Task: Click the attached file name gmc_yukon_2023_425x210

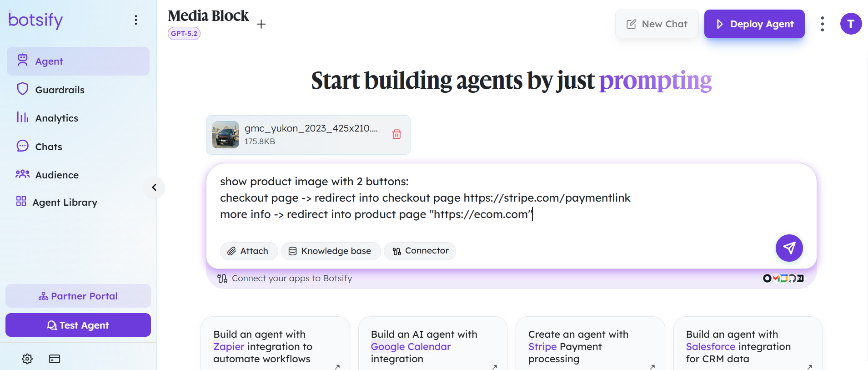Action: [311, 128]
